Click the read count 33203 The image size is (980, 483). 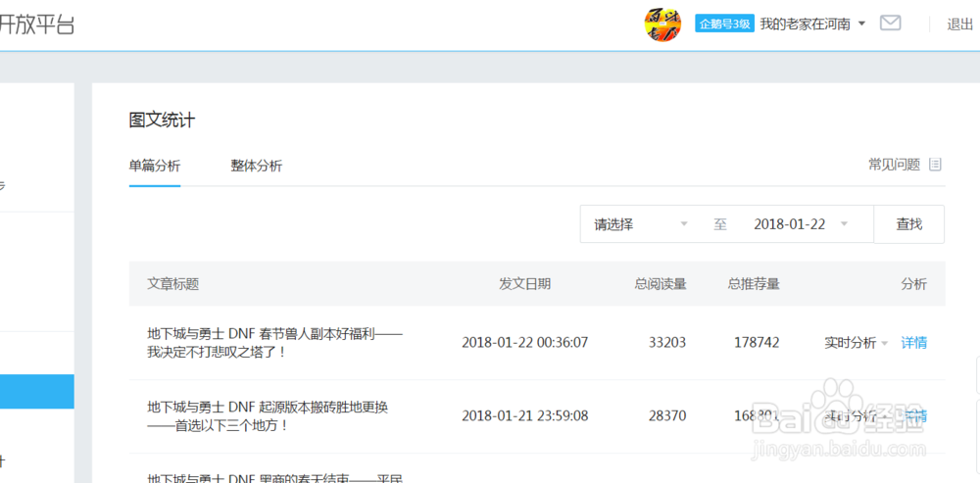click(666, 343)
